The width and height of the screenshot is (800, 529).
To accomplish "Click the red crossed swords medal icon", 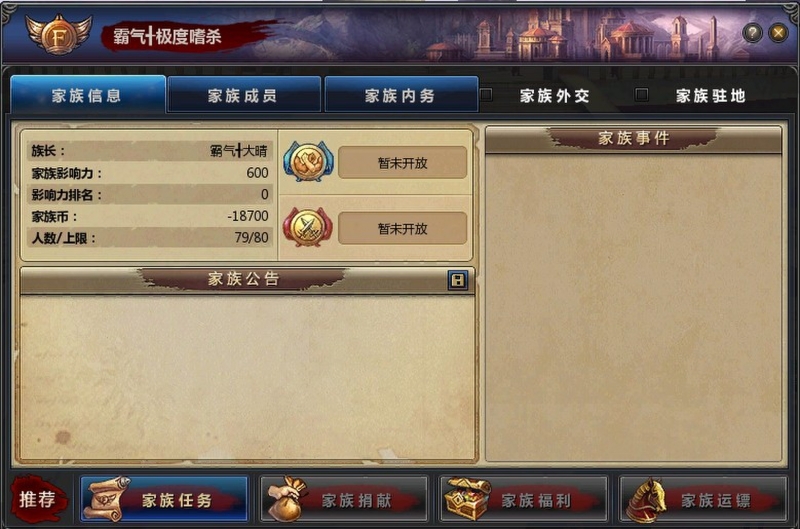I will tap(308, 228).
